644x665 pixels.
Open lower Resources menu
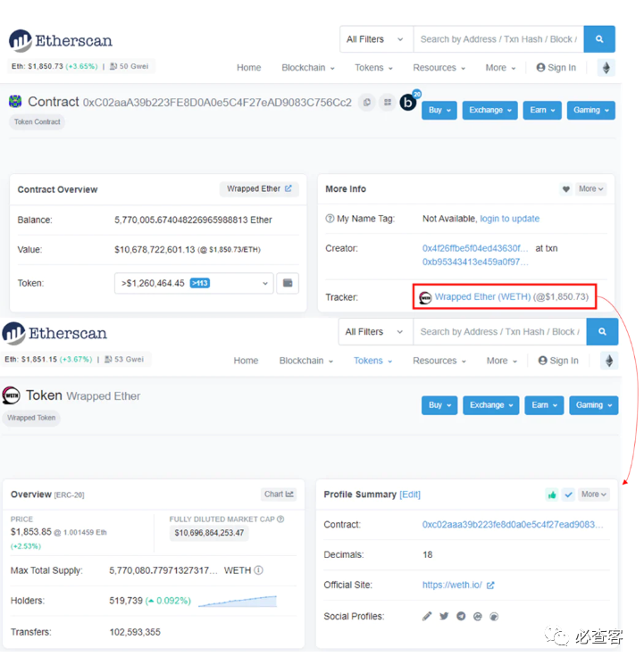tap(439, 361)
